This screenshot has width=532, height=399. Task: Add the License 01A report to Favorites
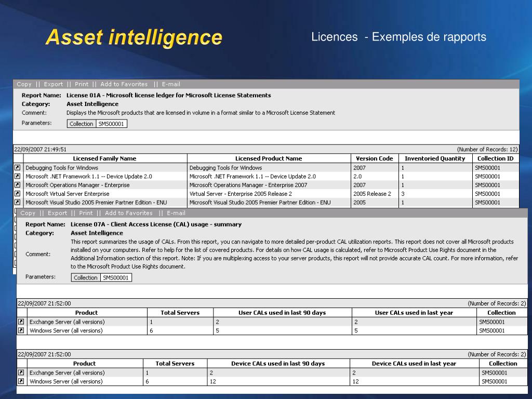[124, 84]
